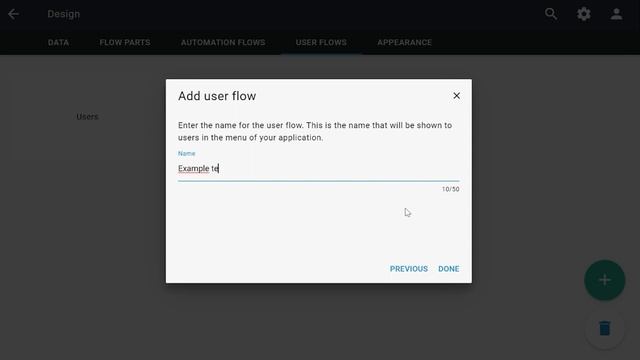The width and height of the screenshot is (640, 360).
Task: Switch to the Data tab
Action: pyautogui.click(x=58, y=42)
